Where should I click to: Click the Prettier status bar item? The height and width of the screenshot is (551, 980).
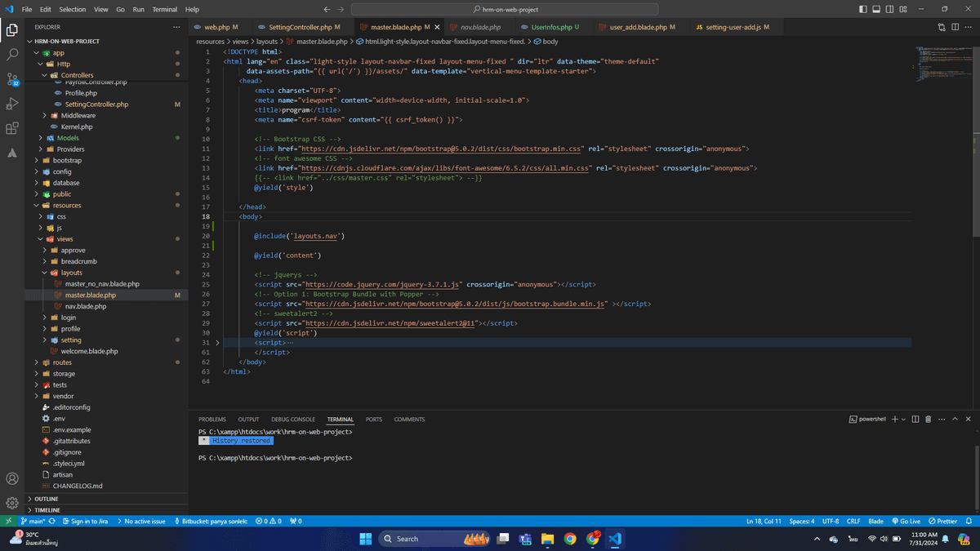(x=942, y=521)
